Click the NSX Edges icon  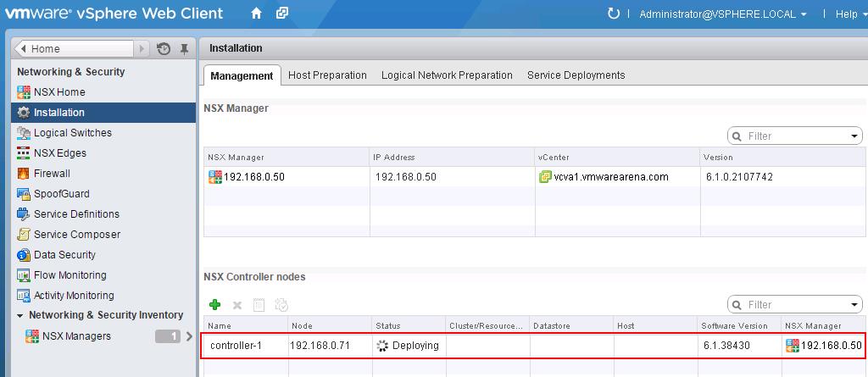click(23, 152)
